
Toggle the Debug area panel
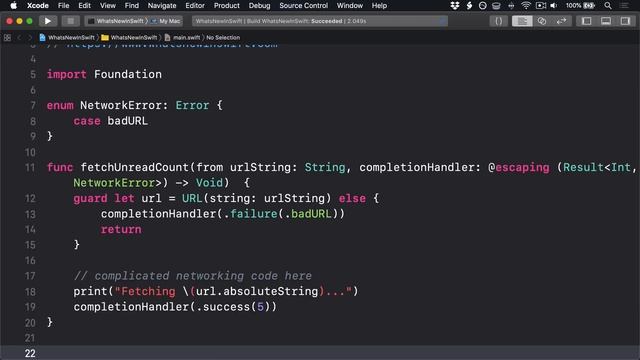606,21
